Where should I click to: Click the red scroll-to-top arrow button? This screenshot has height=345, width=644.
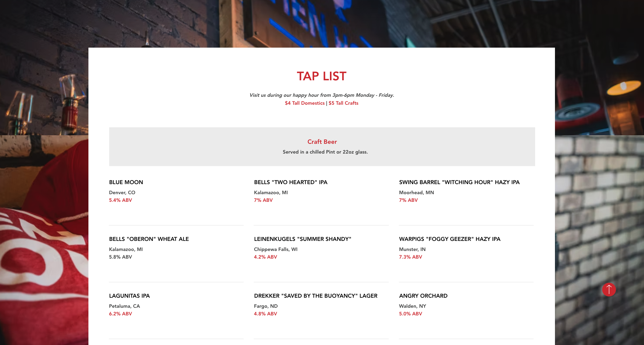tap(609, 289)
